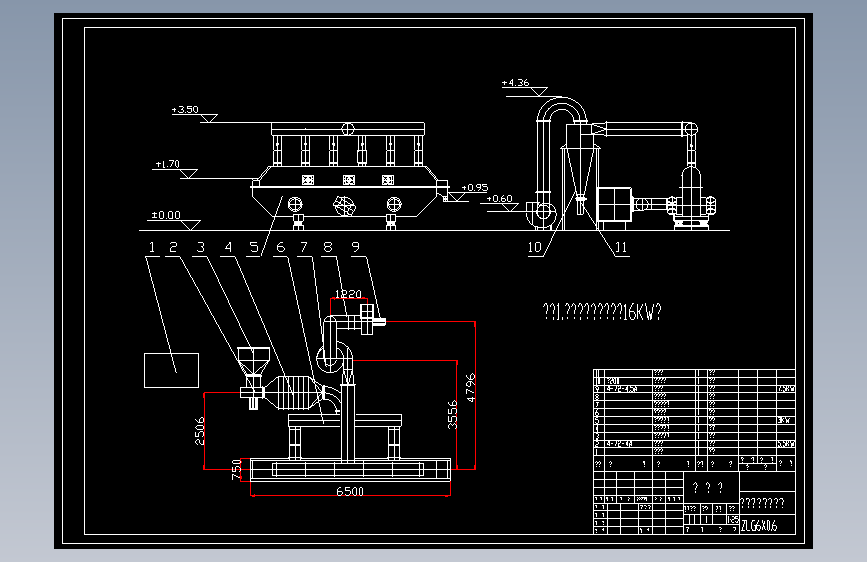Click the 3KW cell in parts list
The image size is (867, 562).
[x=785, y=420]
